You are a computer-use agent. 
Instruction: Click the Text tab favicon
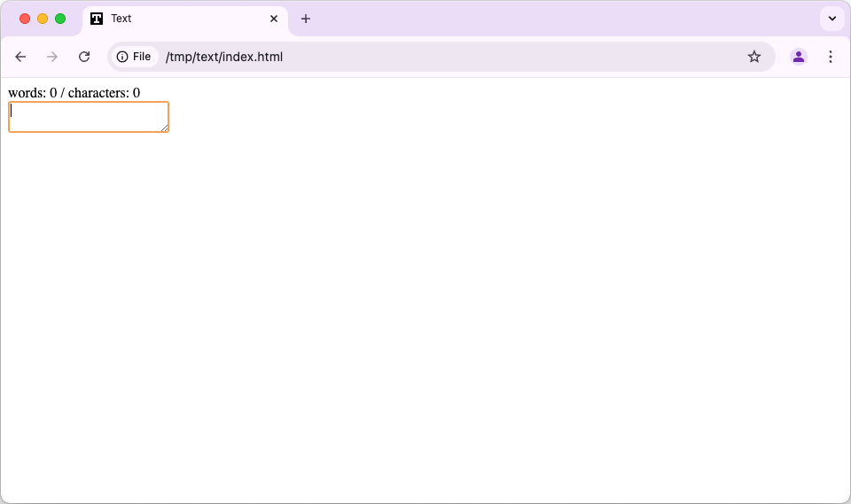(x=97, y=19)
